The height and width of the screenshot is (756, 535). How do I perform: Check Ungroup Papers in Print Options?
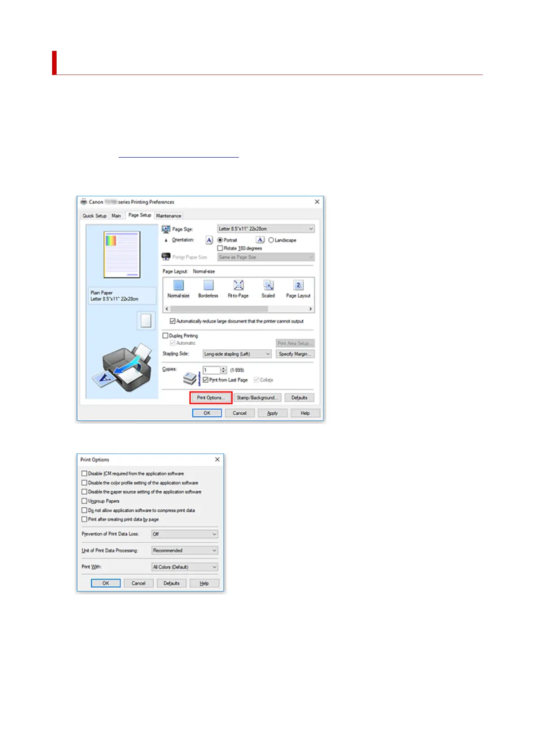[84, 501]
